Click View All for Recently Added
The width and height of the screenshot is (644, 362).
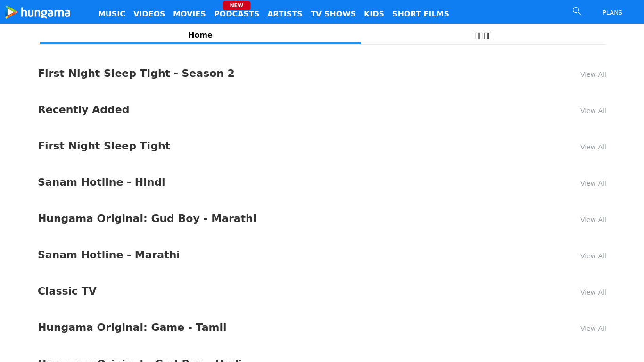[593, 111]
